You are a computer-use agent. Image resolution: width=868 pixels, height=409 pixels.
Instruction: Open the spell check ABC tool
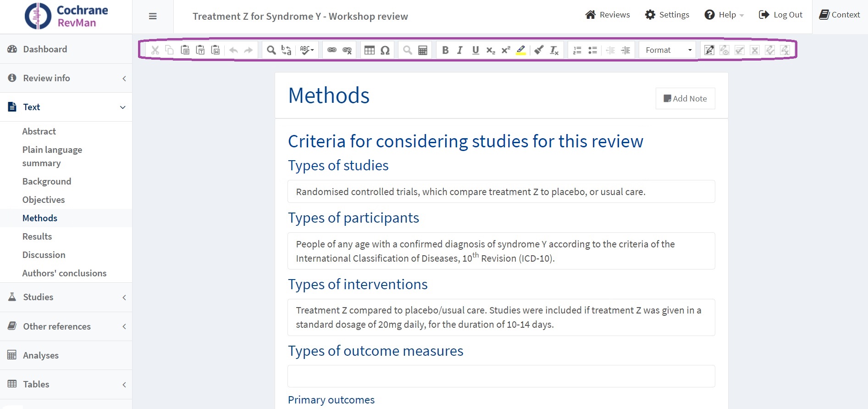[306, 50]
